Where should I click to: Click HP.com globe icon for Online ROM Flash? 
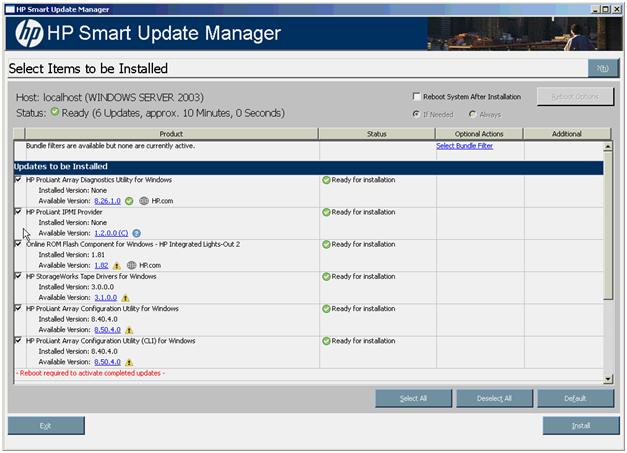(x=131, y=266)
